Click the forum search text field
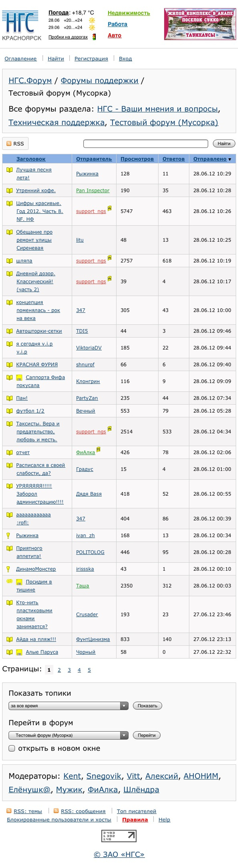The image size is (238, 868). point(145,143)
